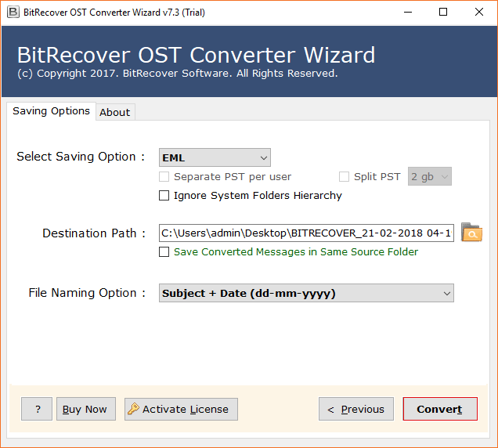The height and width of the screenshot is (448, 498).
Task: Open the EML saving option dropdown
Action: [215, 157]
